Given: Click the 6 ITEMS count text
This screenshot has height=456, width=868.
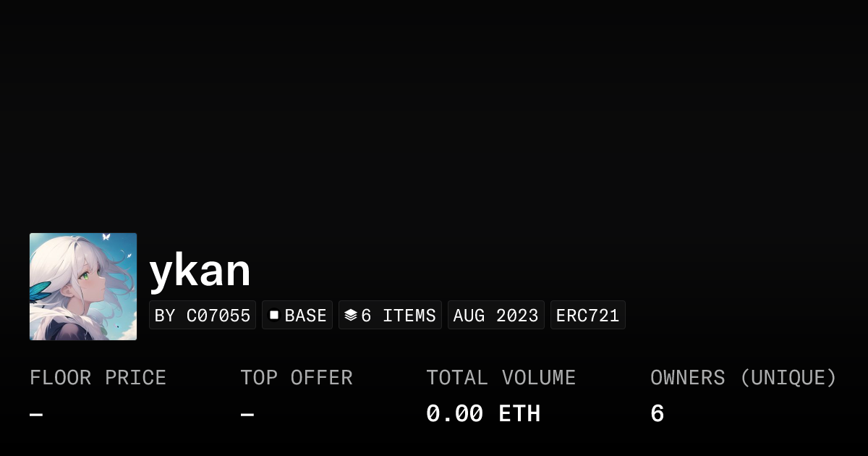Looking at the screenshot, I should (x=399, y=316).
